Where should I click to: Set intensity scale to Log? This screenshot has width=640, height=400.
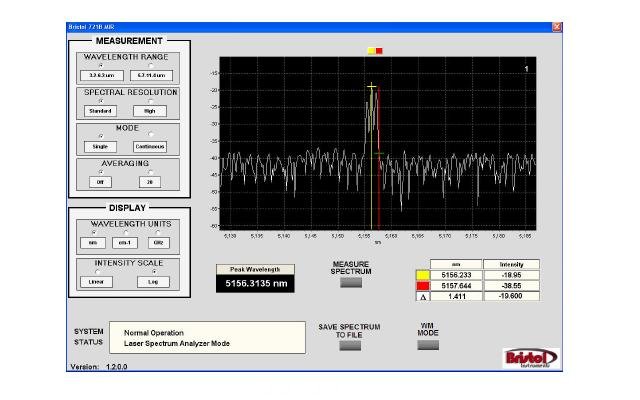coord(154,282)
